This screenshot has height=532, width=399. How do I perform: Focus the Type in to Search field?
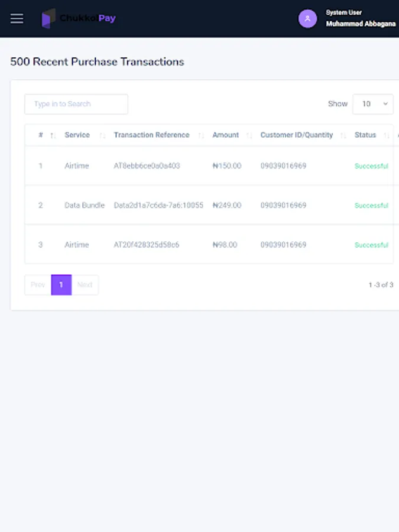tap(76, 104)
